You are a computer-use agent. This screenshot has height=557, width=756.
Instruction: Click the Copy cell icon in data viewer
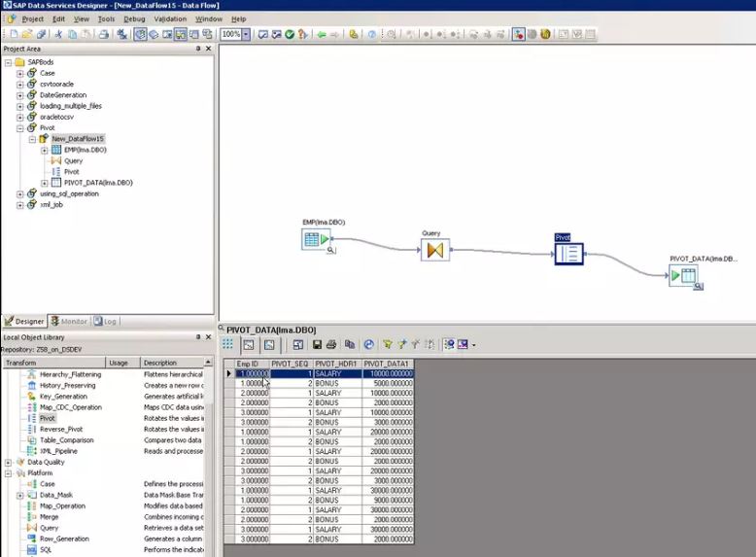click(350, 344)
